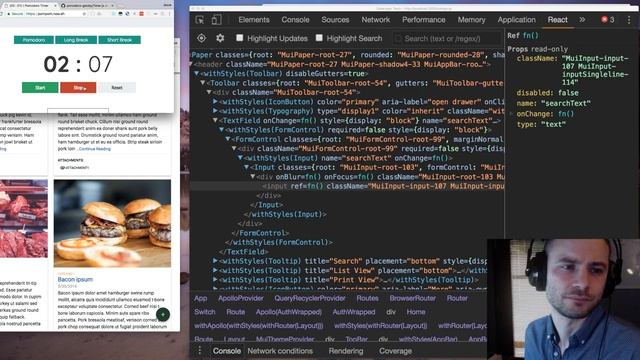Collapse the TextField searchText node

[215, 120]
